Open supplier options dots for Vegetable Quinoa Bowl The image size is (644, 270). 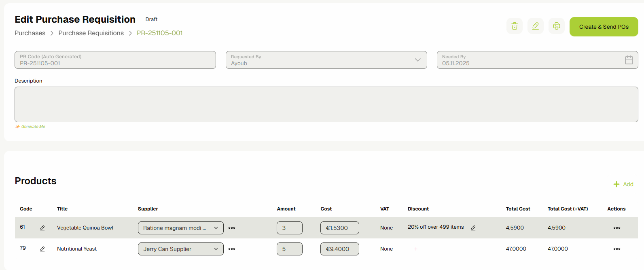[232, 228]
